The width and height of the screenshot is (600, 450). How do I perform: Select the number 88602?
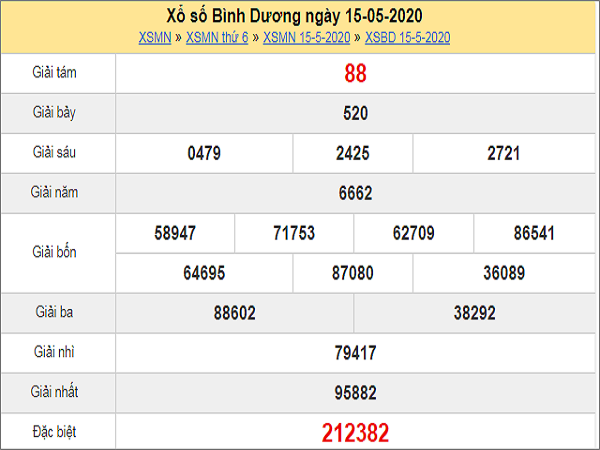[x=235, y=313]
